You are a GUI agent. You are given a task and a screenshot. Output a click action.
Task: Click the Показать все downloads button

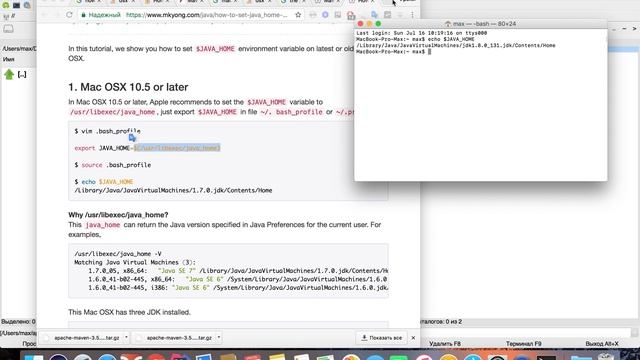[382, 338]
